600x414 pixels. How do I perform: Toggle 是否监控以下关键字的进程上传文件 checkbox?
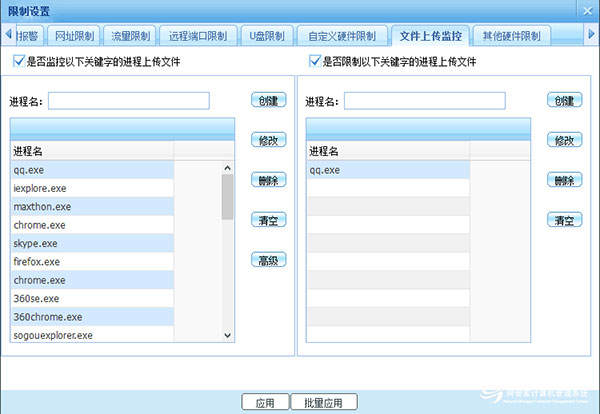(x=19, y=61)
